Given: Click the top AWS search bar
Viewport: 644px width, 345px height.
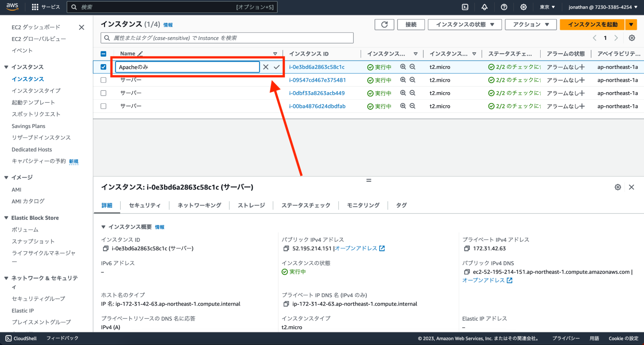Looking at the screenshot, I should coord(172,7).
